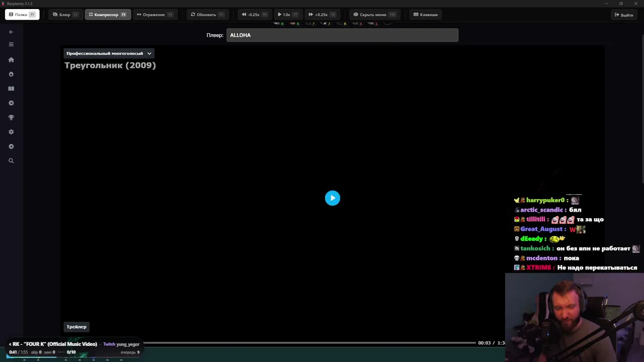The width and height of the screenshot is (644, 362).
Task: Toggle the Полка shelf button
Action: 22,15
